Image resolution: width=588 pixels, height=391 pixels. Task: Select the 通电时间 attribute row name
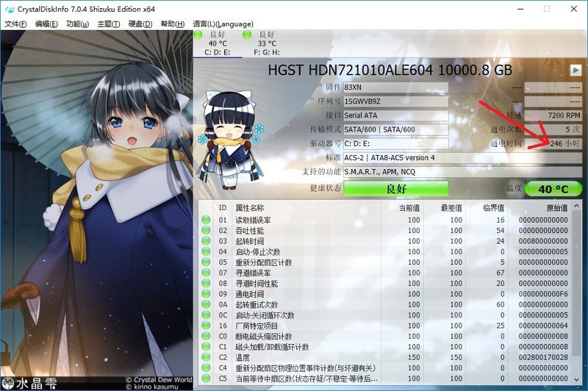[x=250, y=294]
